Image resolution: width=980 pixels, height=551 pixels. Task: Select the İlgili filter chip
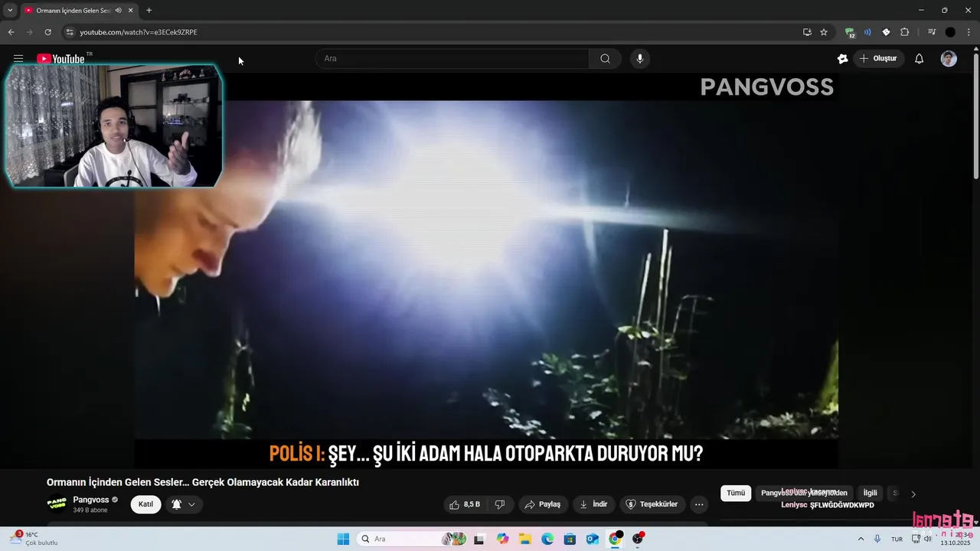(871, 493)
